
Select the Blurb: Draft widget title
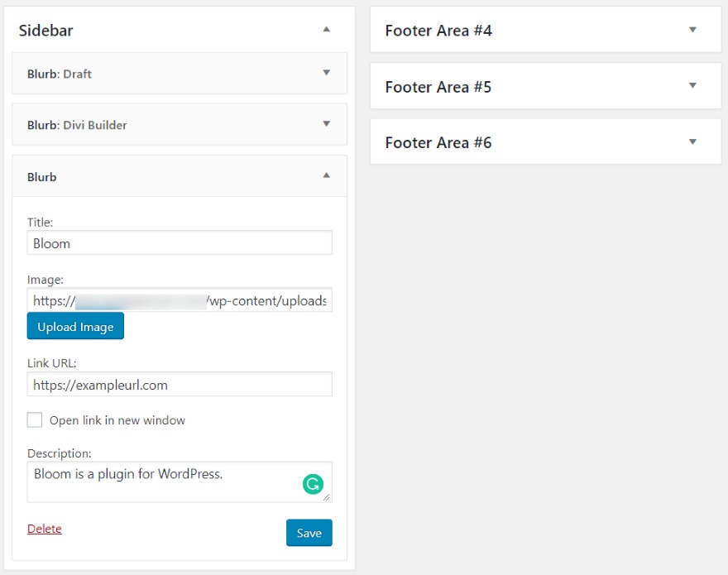[60, 74]
